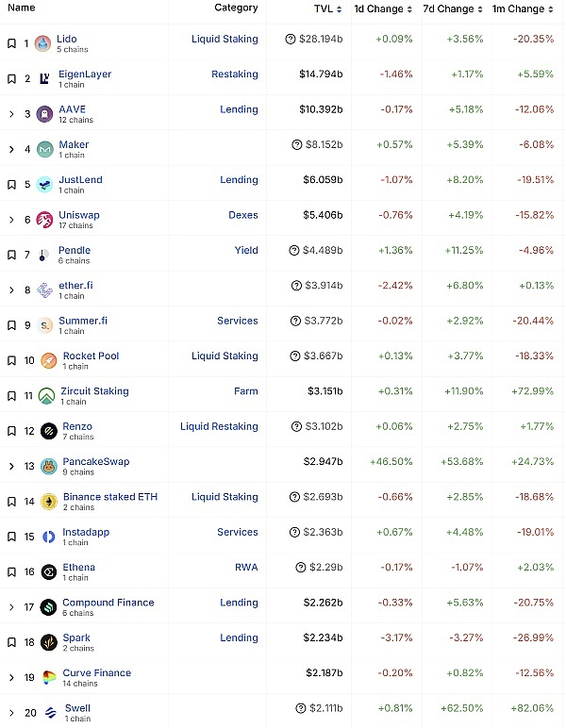This screenshot has width=566, height=728.
Task: Click the info icon next to Maker's TVL
Action: click(x=297, y=145)
